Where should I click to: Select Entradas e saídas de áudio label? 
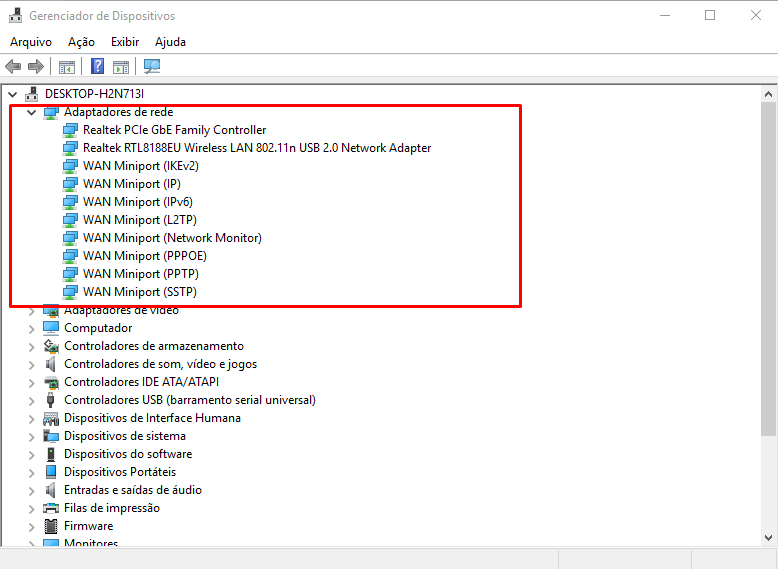tap(133, 490)
